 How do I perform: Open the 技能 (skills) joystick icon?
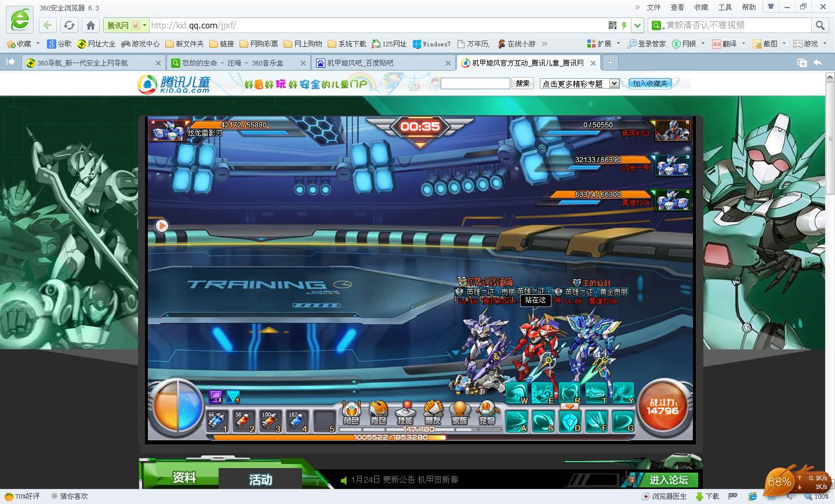tap(405, 413)
